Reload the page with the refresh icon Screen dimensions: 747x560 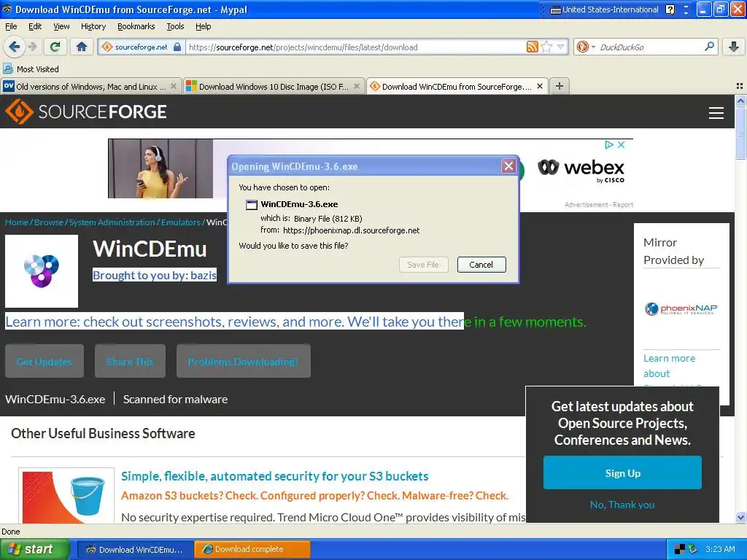tap(55, 47)
